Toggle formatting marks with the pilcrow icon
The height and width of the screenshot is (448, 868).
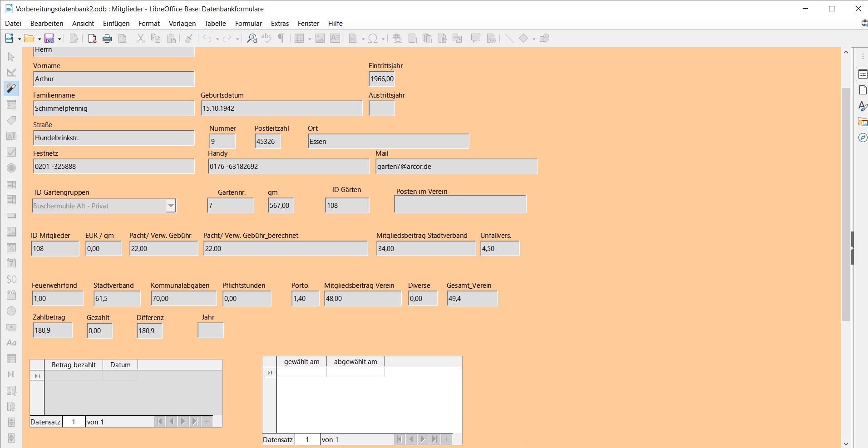coord(281,38)
